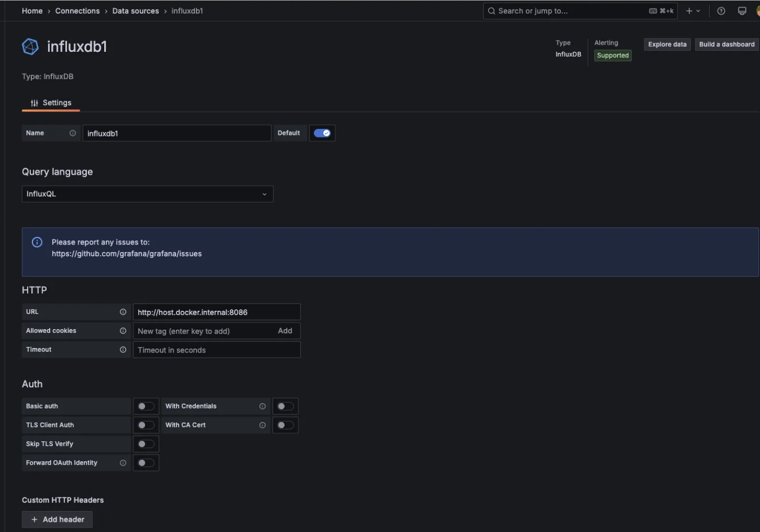Click the Build a dashboard button
This screenshot has width=760, height=532.
(727, 44)
